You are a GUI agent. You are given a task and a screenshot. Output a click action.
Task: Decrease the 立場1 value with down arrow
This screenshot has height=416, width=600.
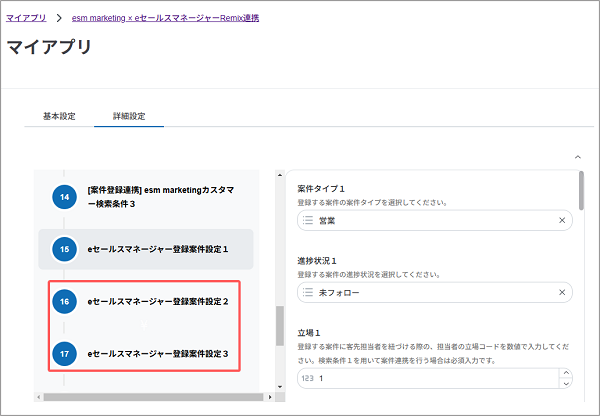[568, 384]
